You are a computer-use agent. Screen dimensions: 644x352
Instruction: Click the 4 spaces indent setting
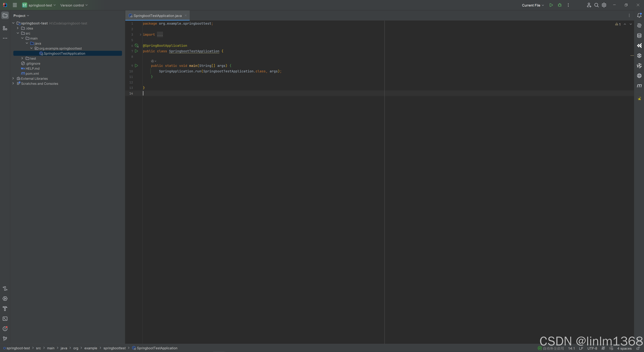click(624, 348)
